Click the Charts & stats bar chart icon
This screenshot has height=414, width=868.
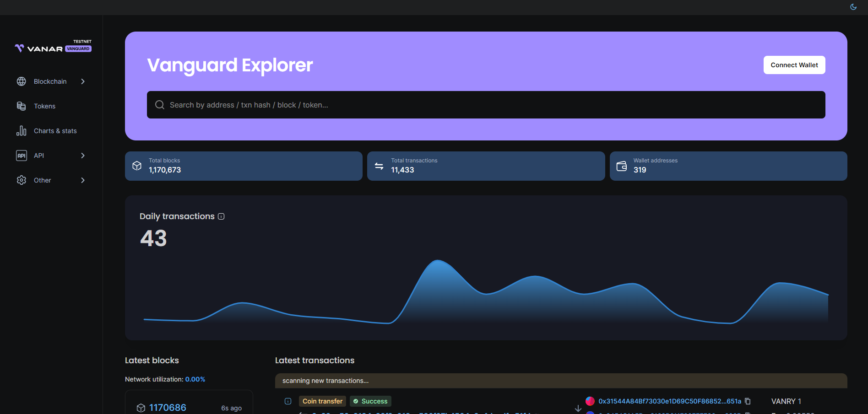22,131
